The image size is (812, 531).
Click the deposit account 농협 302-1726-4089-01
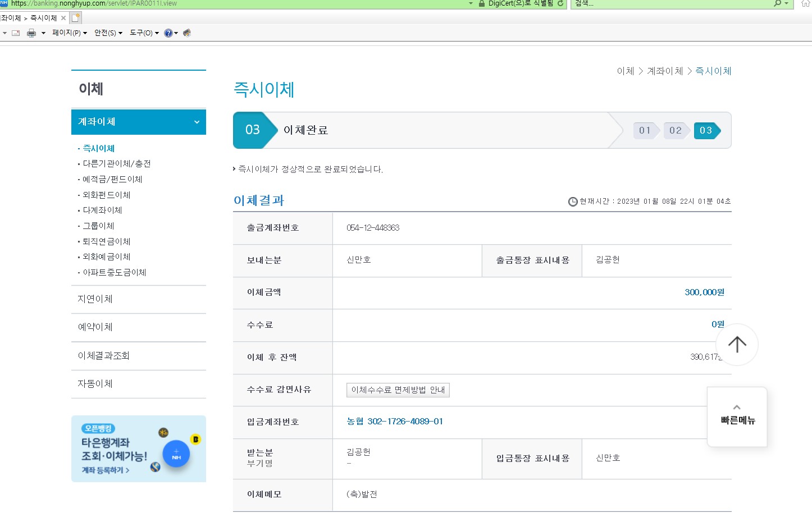[395, 422]
